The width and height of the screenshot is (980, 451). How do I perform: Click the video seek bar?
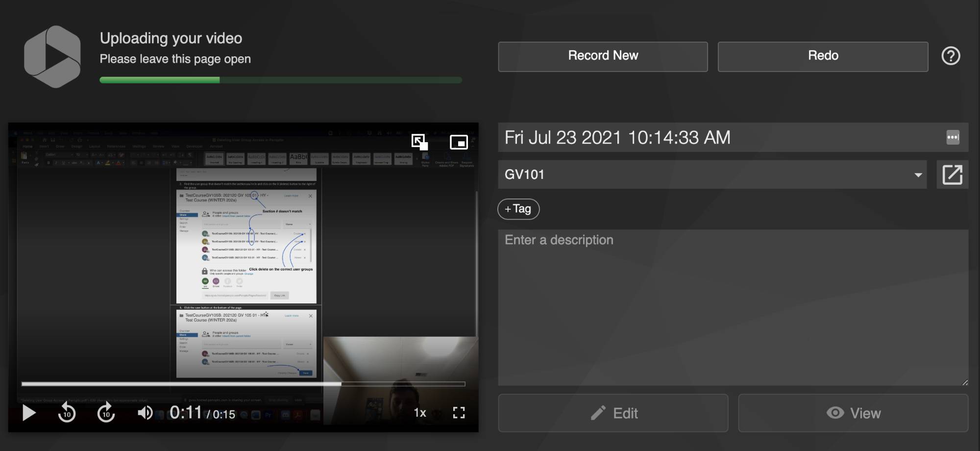[x=243, y=384]
